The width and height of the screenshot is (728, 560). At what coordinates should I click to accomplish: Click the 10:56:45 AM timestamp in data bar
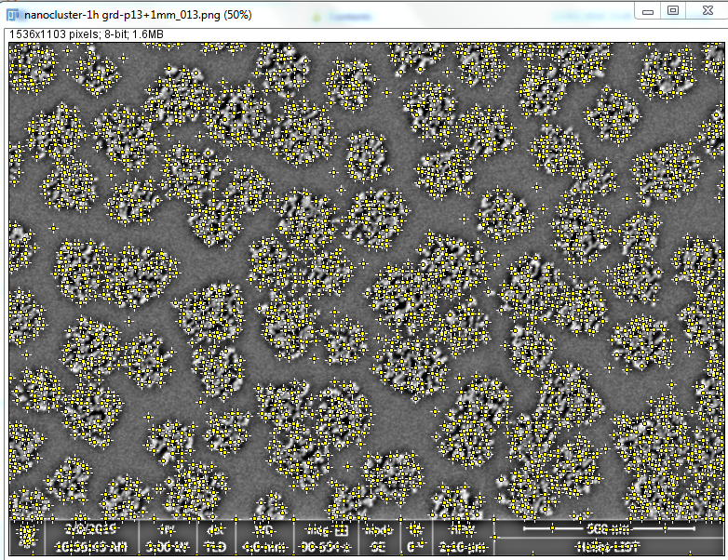[91, 545]
